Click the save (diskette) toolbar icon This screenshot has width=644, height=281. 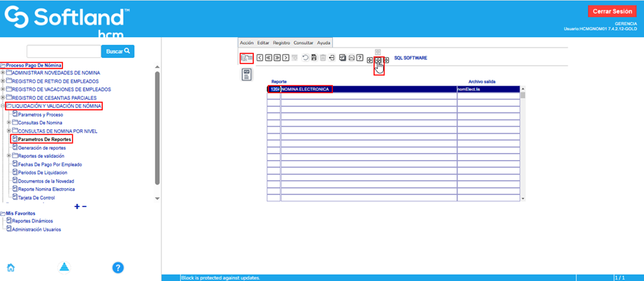(314, 57)
